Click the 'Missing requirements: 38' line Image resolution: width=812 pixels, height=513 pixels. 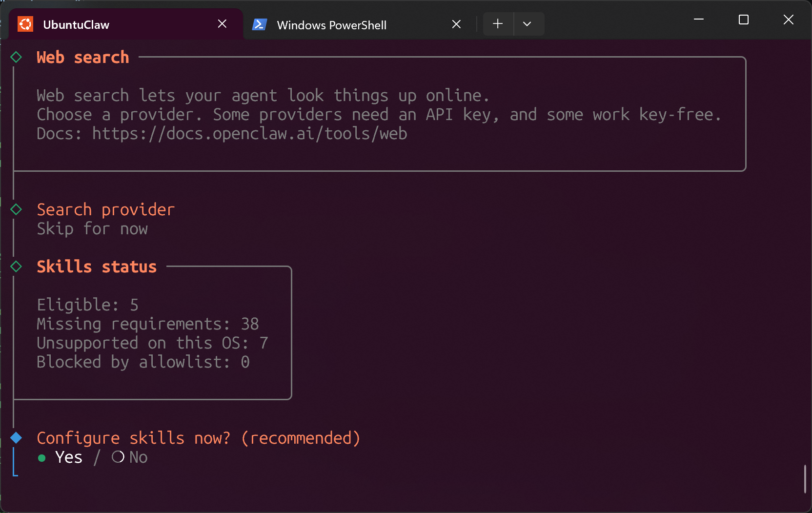pyautogui.click(x=148, y=324)
